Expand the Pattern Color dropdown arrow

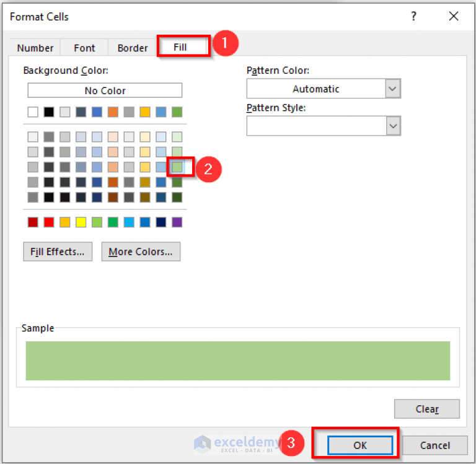(393, 89)
